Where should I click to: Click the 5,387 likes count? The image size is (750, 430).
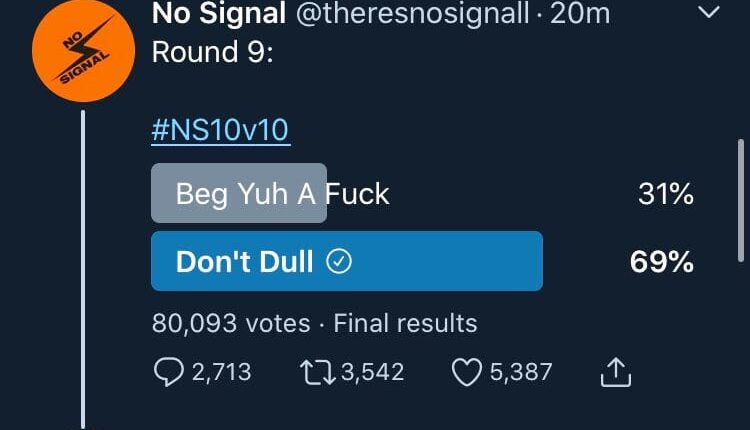click(521, 373)
